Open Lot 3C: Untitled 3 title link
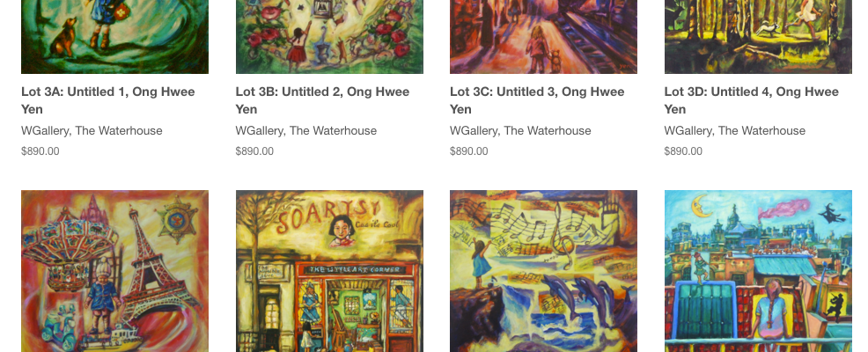This screenshot has height=352, width=868. [x=537, y=100]
